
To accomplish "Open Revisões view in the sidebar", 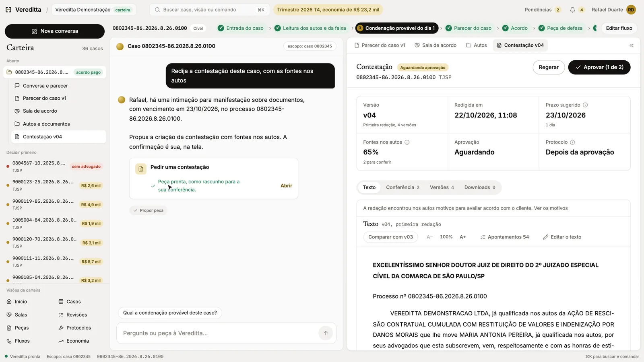I will (73, 315).
